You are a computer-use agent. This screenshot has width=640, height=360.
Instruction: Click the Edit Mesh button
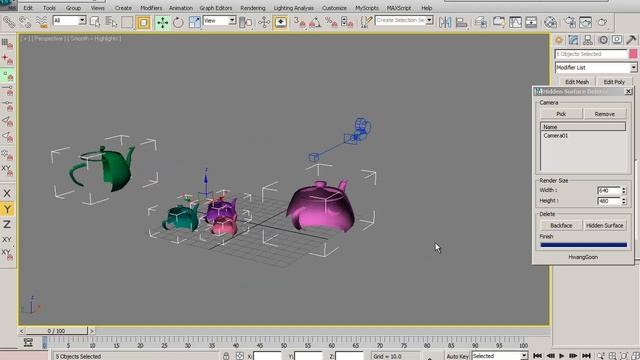pos(577,82)
